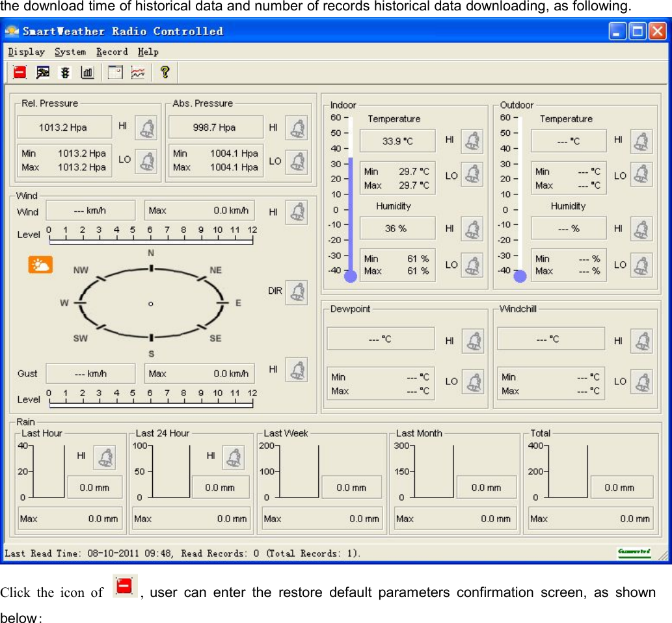Toggle the Windchill LO alarm bell

point(641,382)
